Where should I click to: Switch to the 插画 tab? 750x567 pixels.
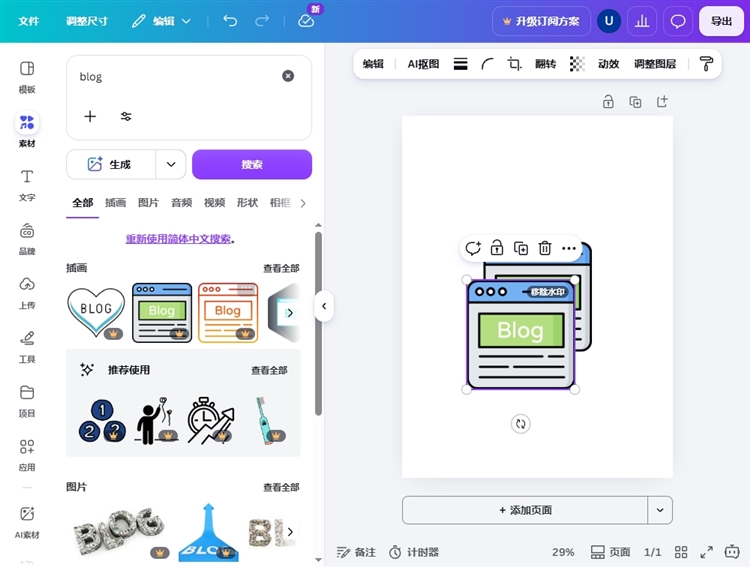point(115,203)
